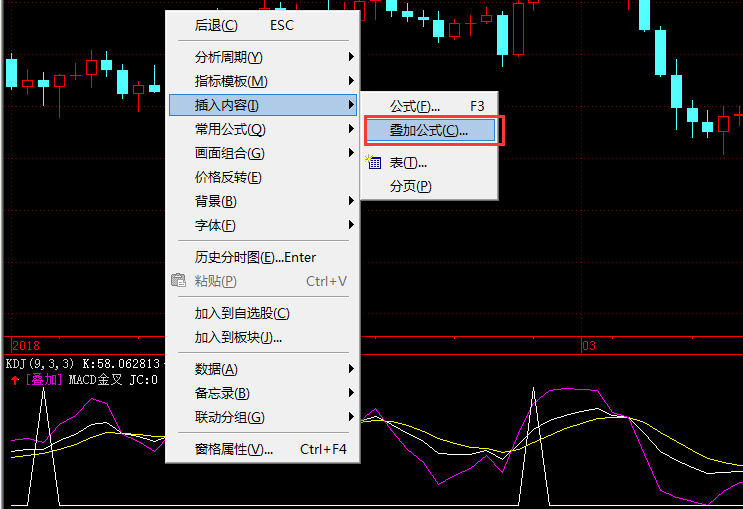Viewport: 743px width, 509px height.
Task: Select 后退(C) in the context menu
Action: 263,25
